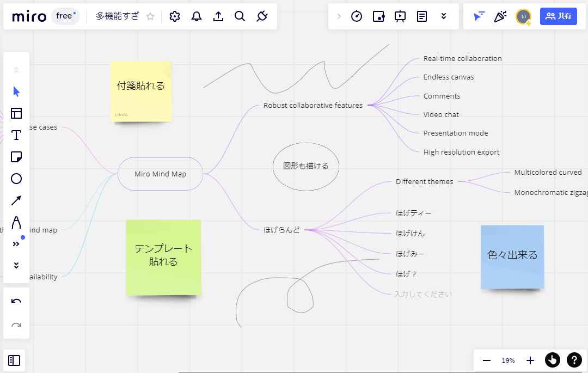Click the ほげらんど branch node
This screenshot has height=373, width=588.
point(281,230)
